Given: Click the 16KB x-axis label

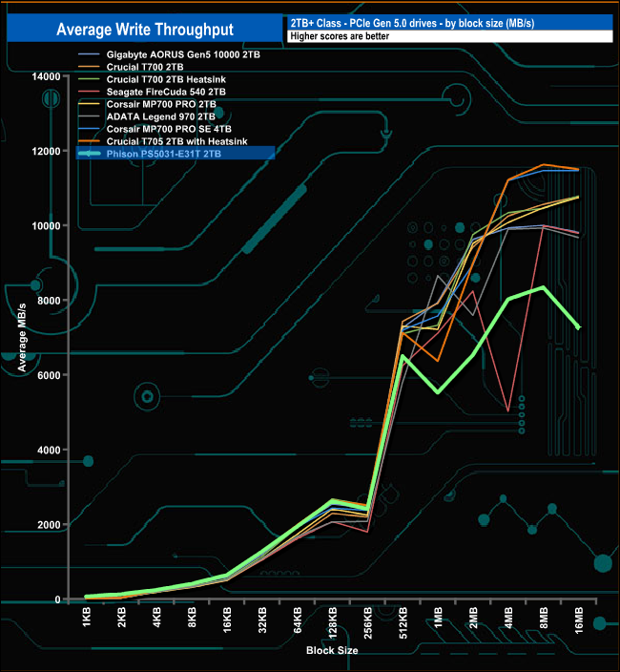Looking at the screenshot, I should coord(227,619).
